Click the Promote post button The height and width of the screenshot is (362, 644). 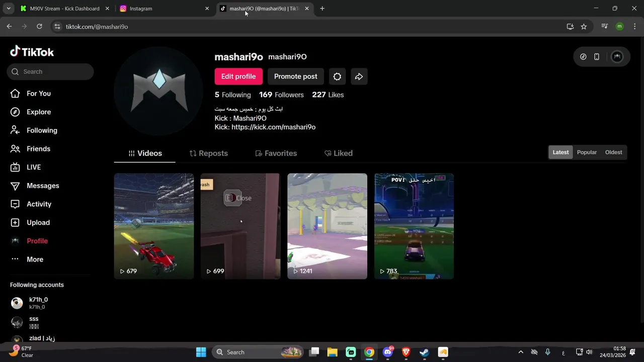pyautogui.click(x=296, y=76)
